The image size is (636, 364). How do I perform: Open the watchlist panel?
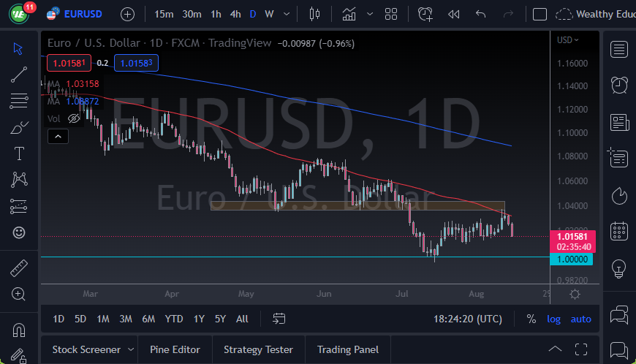[619, 50]
